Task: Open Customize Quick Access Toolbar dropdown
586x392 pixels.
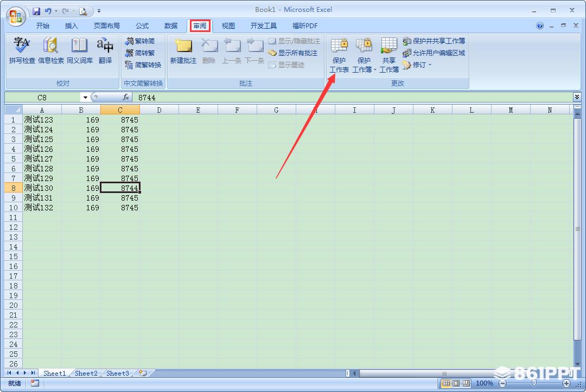Action: (99, 11)
